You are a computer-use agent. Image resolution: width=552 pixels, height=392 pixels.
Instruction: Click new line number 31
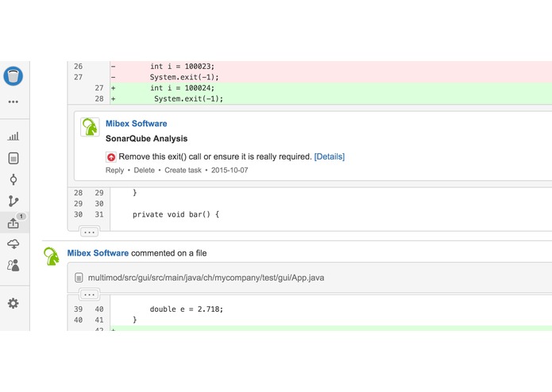click(x=99, y=214)
